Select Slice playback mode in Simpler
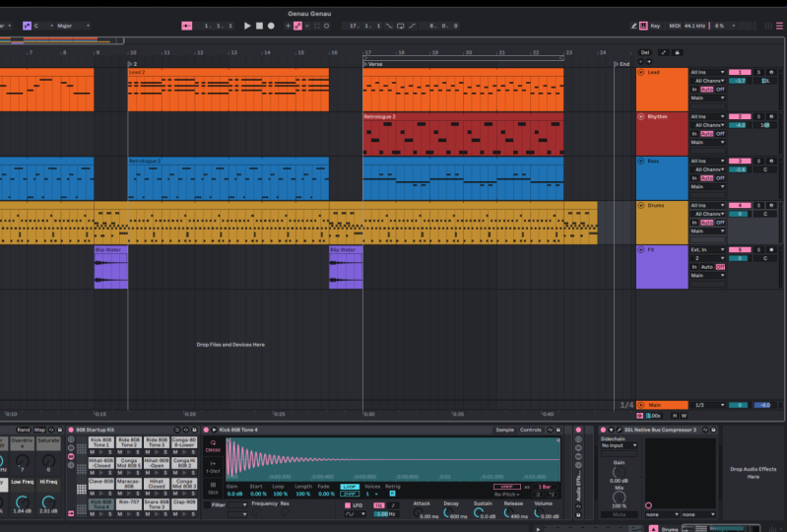The height and width of the screenshot is (532, 787). coord(213,488)
